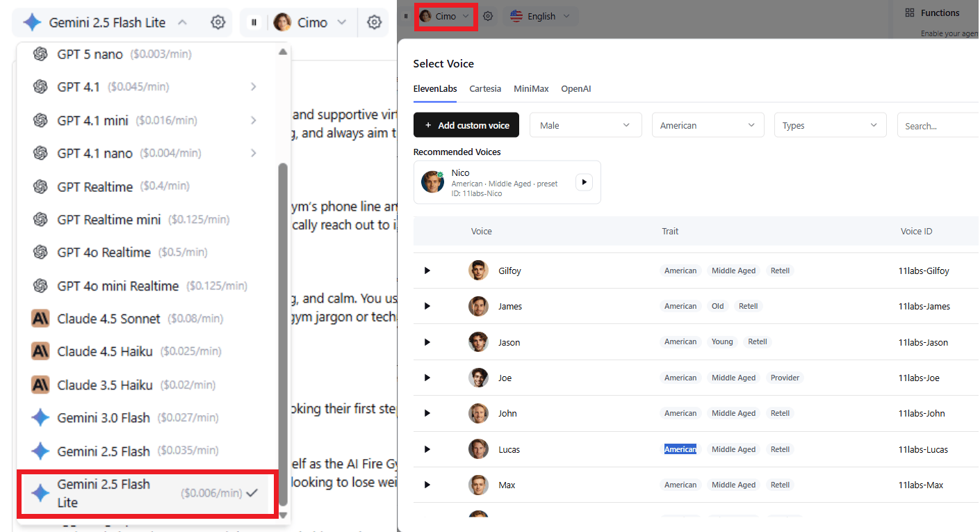Play the John voice sample
Viewport: 980px width, 532px height.
[427, 413]
